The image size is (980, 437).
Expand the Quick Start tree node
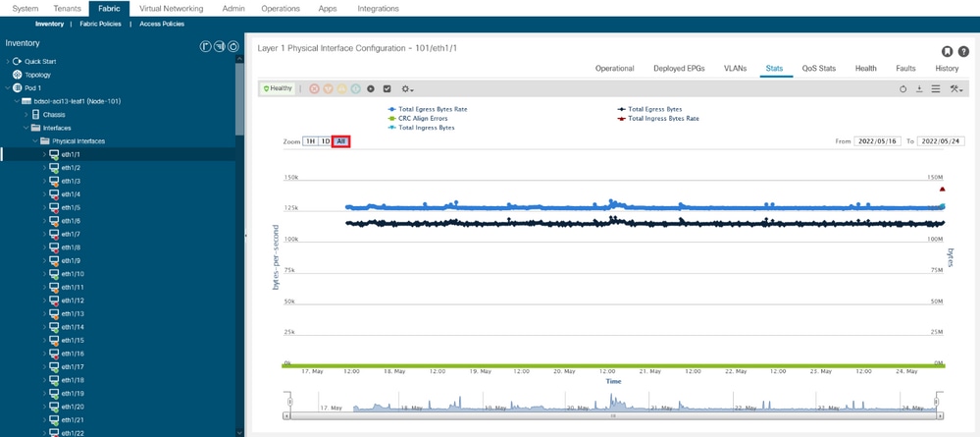point(8,61)
